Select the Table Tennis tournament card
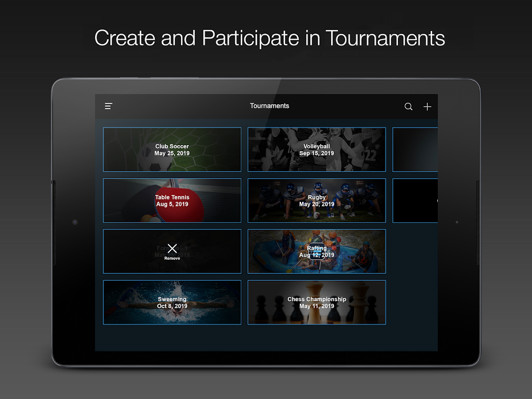 point(172,200)
